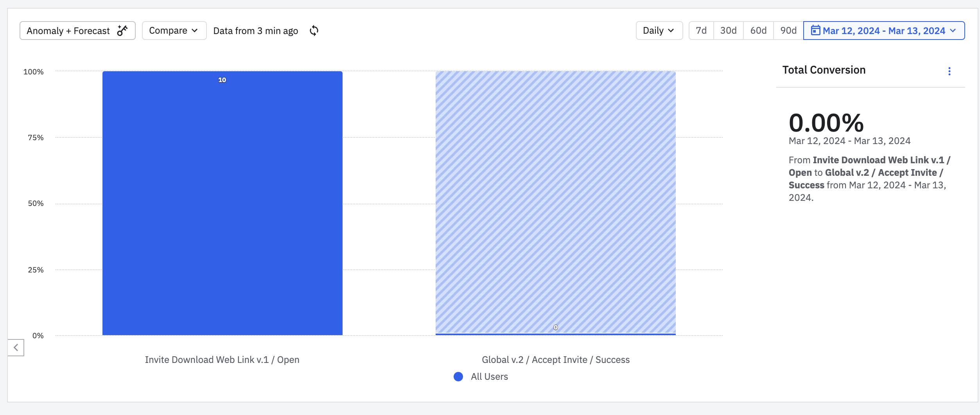
Task: Open the calendar icon in the date range
Action: pyautogui.click(x=815, y=31)
